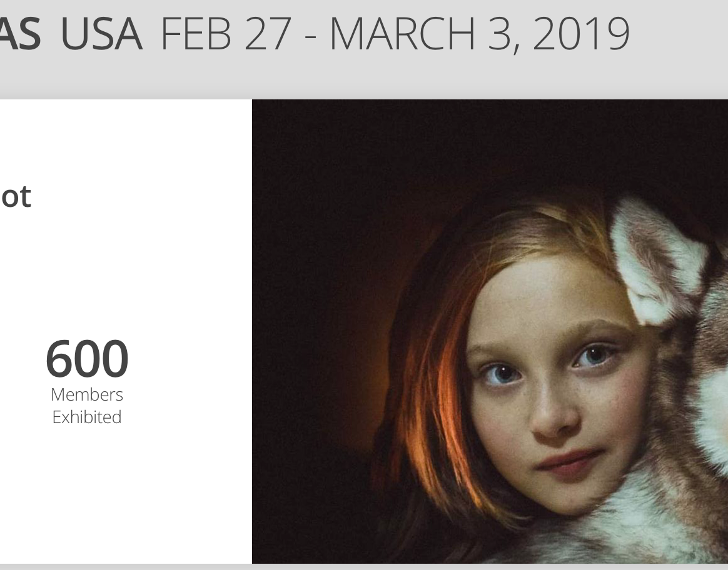Click the heading ending in 'ot'
728x570 pixels.
click(x=16, y=197)
